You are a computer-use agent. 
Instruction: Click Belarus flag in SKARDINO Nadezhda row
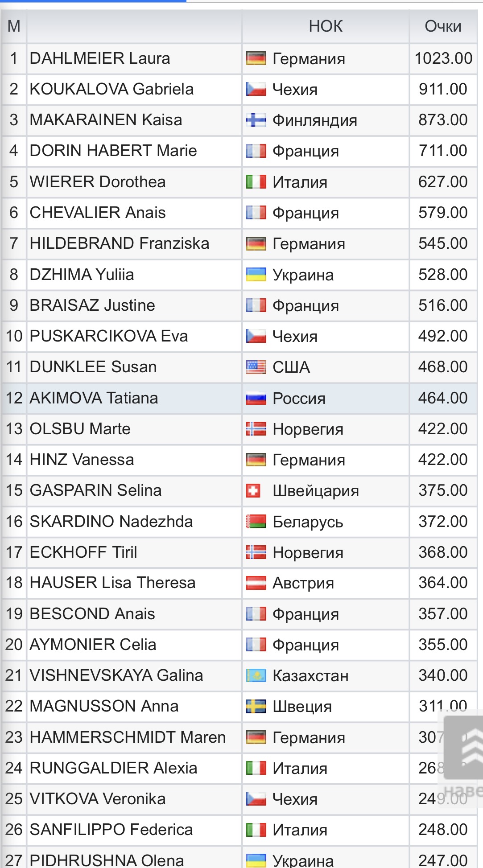256,522
